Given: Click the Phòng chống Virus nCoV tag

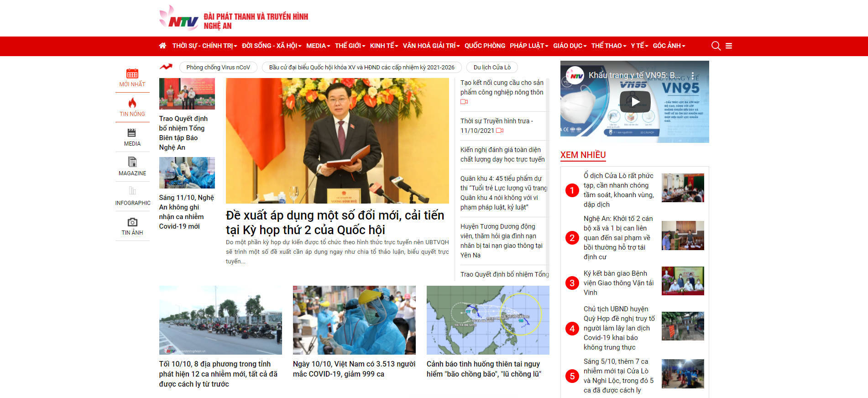Looking at the screenshot, I should pos(218,68).
